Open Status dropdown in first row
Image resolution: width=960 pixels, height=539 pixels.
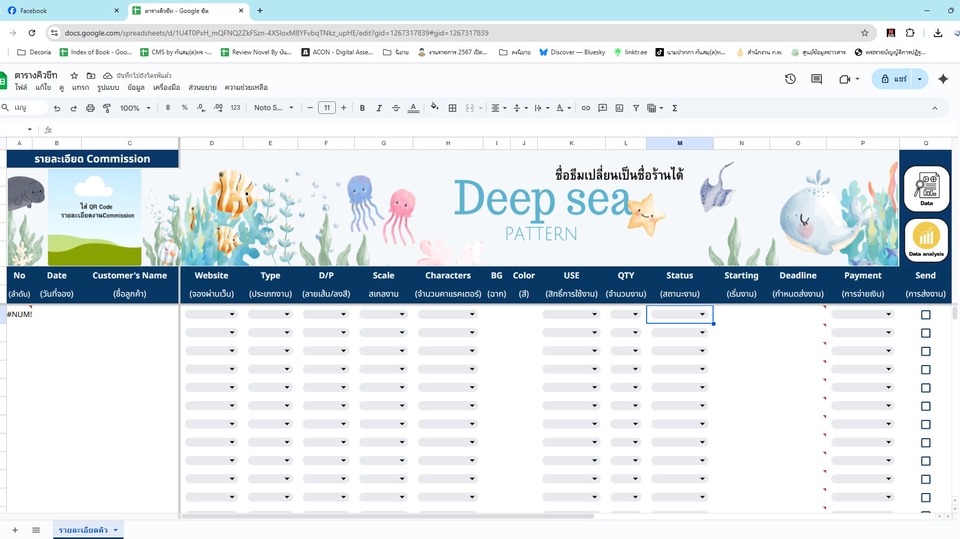click(702, 314)
